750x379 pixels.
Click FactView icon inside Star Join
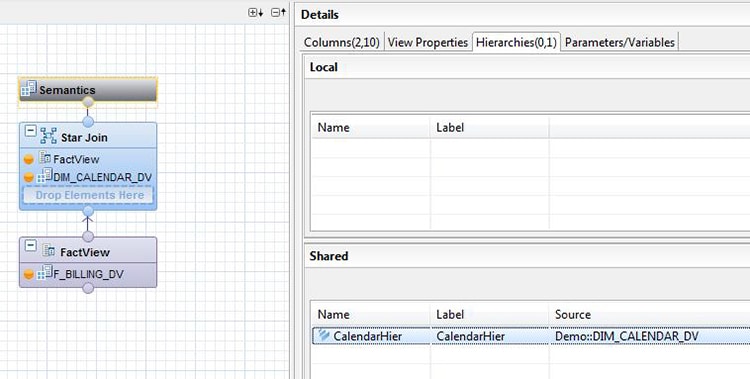point(45,157)
